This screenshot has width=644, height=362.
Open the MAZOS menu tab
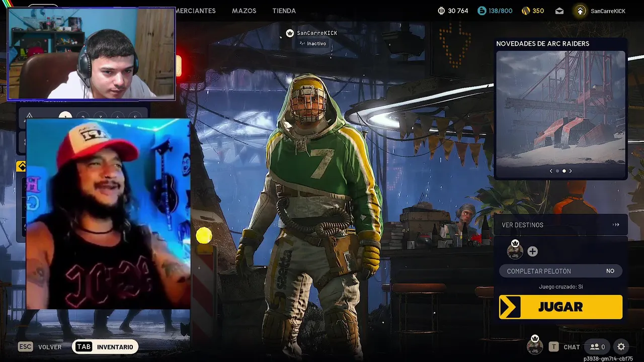(x=244, y=11)
